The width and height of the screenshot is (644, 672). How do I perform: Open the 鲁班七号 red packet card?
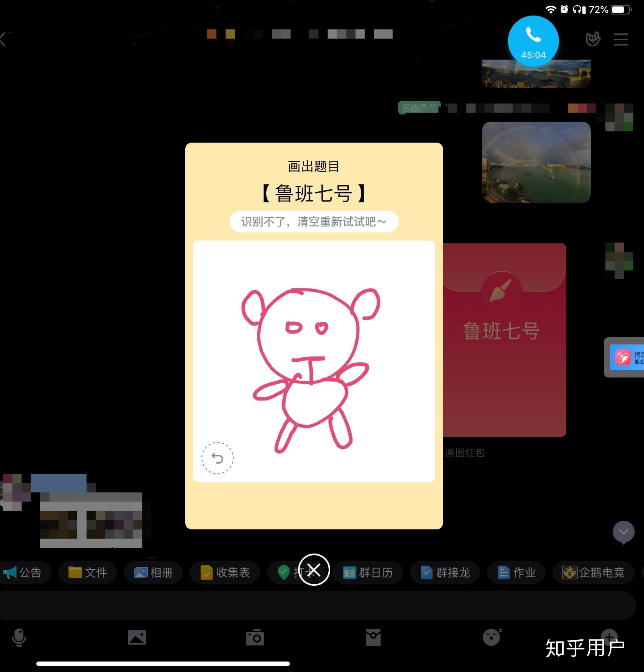coord(505,340)
